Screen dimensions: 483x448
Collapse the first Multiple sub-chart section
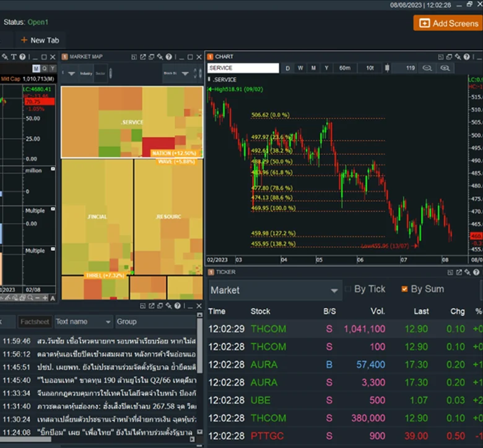click(53, 209)
